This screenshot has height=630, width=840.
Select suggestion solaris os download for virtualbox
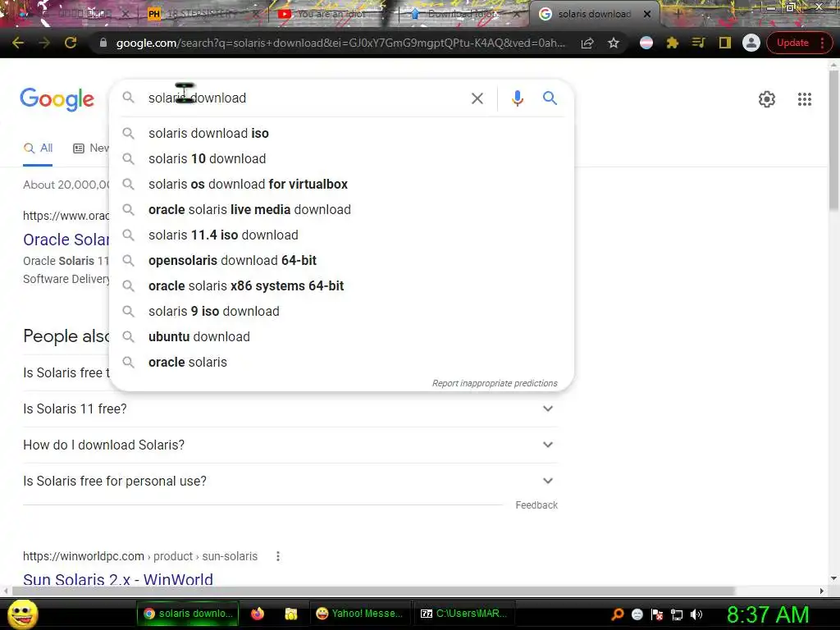[342, 185]
